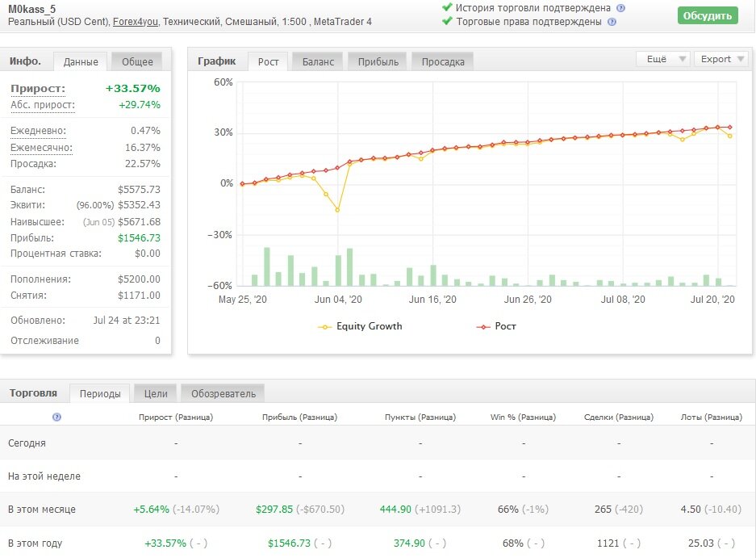The image size is (756, 558).
Task: Click 25.03 lots in В этом году row
Action: coord(701,543)
